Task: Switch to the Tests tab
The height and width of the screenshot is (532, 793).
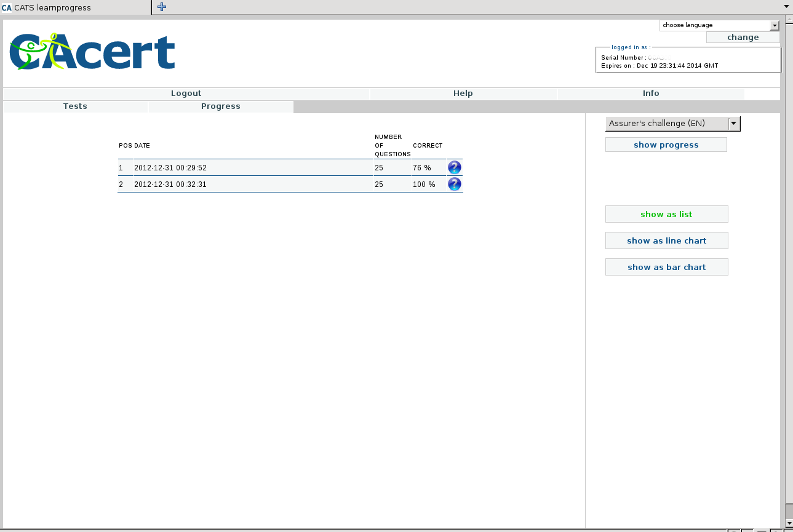Action: 75,106
